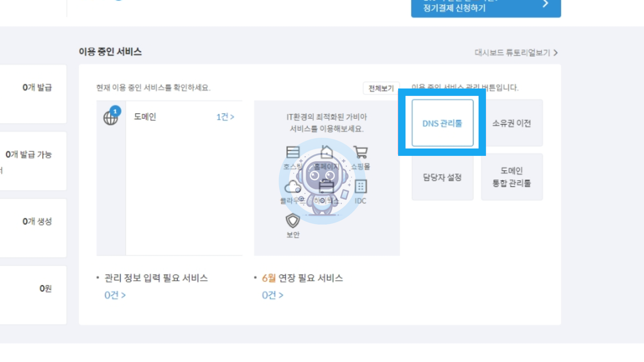Screen dimensions: 644x362
Task: Open the 도메인 통합 관리툴 button
Action: coord(512,177)
